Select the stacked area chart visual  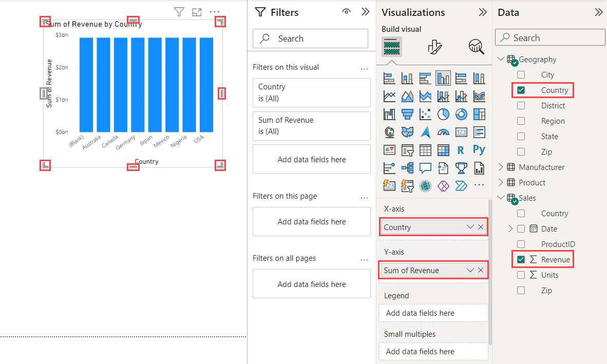425,97
